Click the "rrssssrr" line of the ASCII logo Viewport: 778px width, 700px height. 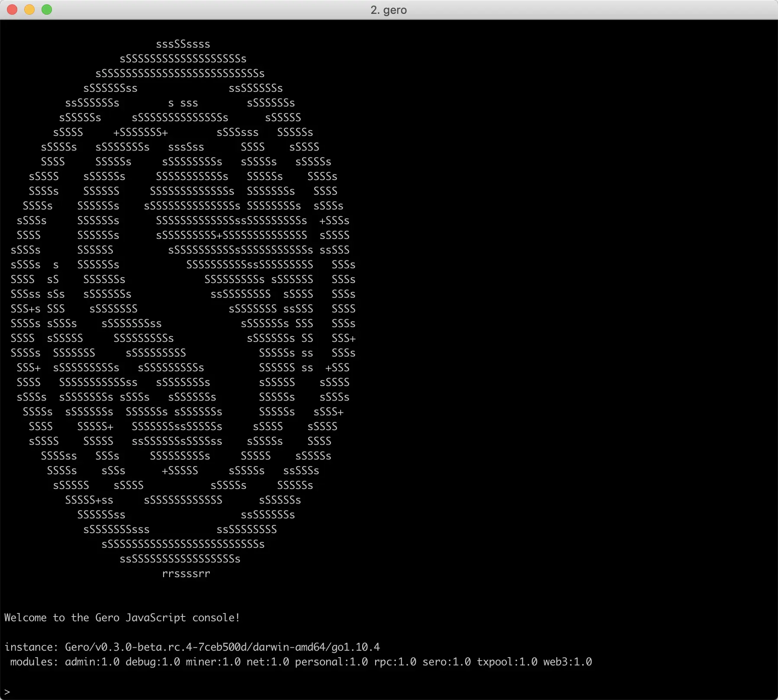tap(186, 574)
